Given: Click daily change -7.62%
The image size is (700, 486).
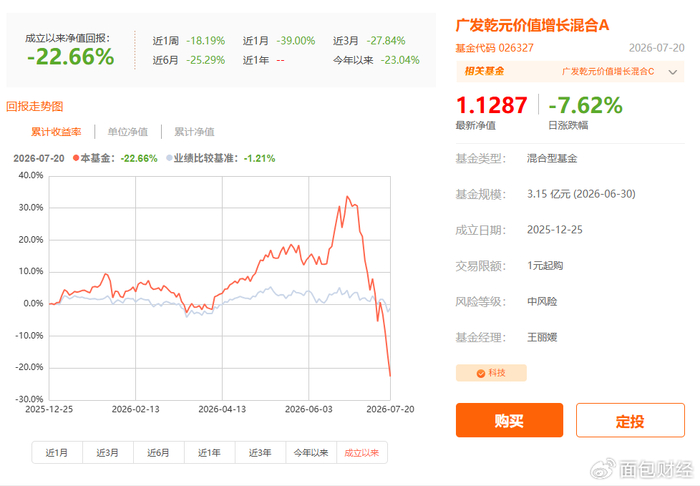Looking at the screenshot, I should pos(585,105).
